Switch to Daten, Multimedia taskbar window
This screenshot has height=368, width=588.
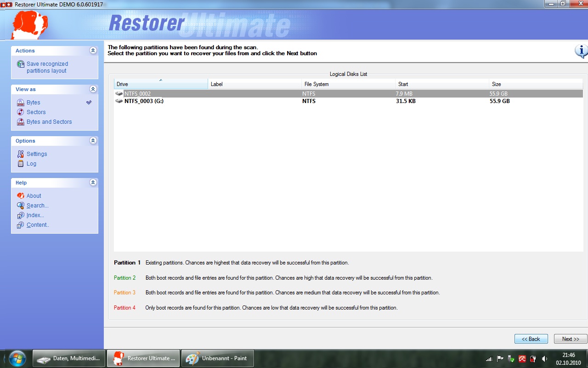click(x=69, y=358)
